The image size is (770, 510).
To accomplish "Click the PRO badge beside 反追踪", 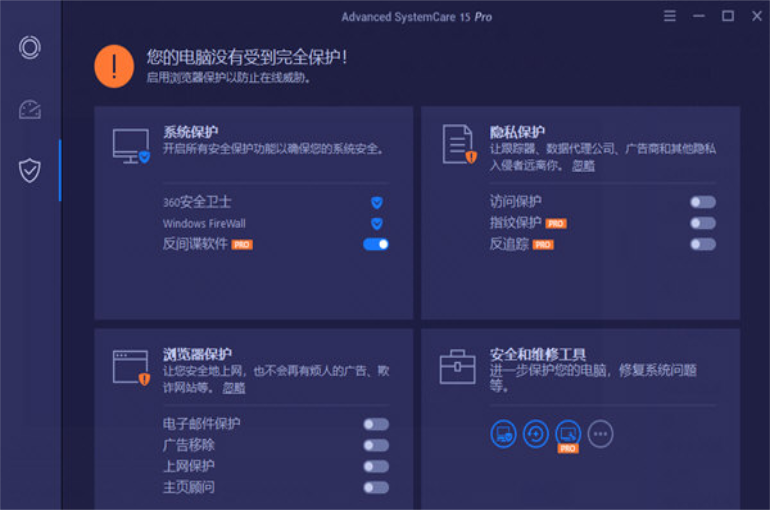I will (x=543, y=244).
